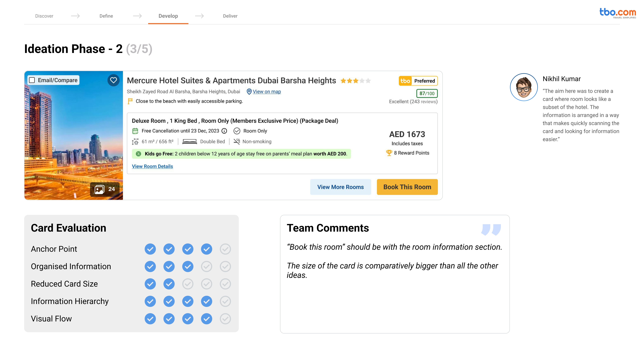This screenshot has height=362, width=644.
Task: Switch to the Discover tab
Action: [x=44, y=16]
